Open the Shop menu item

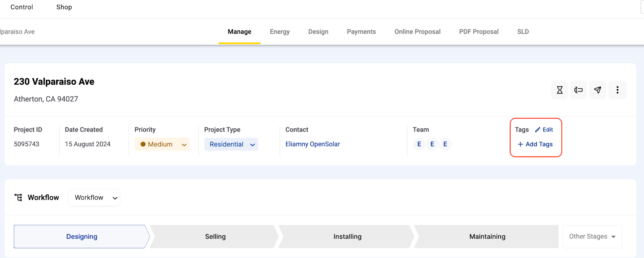(64, 7)
